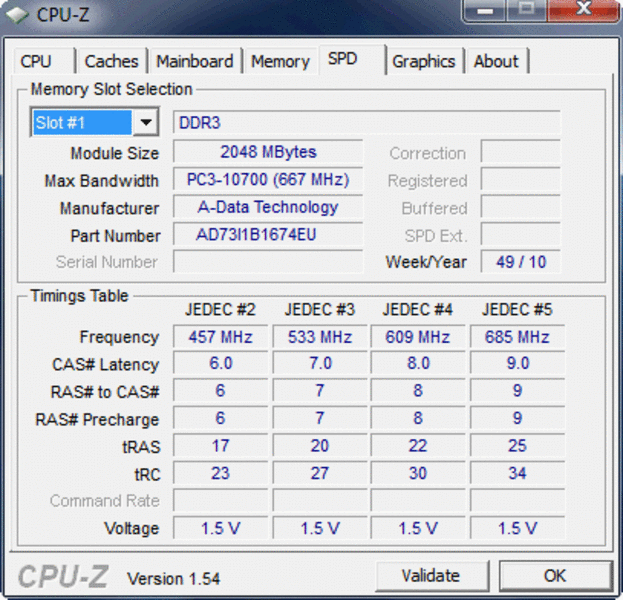Click the JEDEC #5 column header
623x600 pixels.
[517, 310]
